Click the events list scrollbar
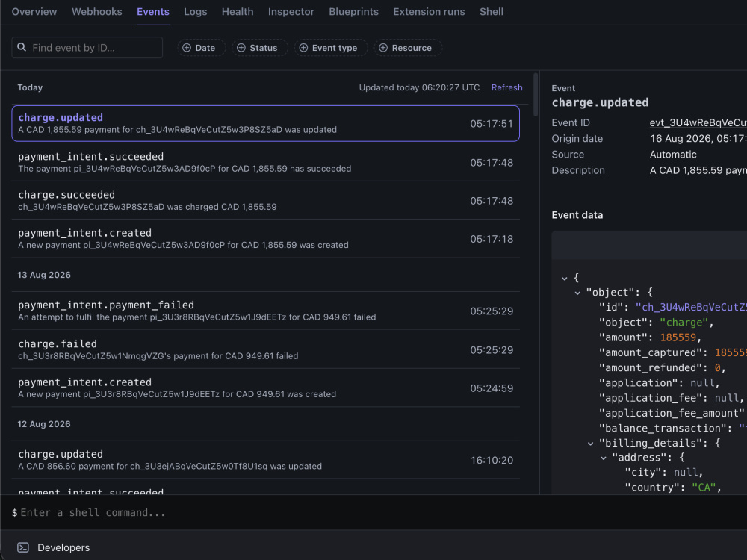Screen dimensions: 747x560 (536, 94)
